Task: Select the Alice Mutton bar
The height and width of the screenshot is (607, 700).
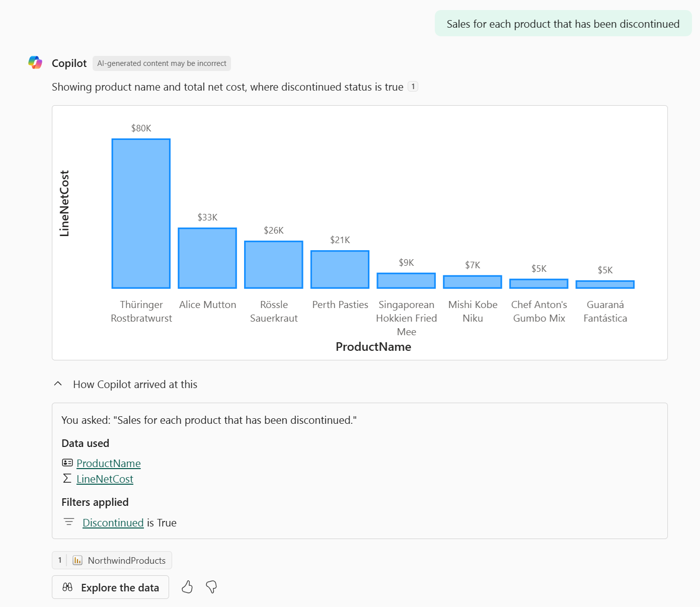Action: 207,258
